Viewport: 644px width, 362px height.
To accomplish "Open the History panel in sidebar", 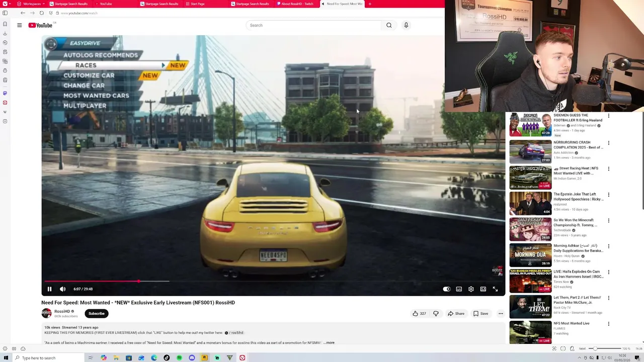I will [5, 43].
